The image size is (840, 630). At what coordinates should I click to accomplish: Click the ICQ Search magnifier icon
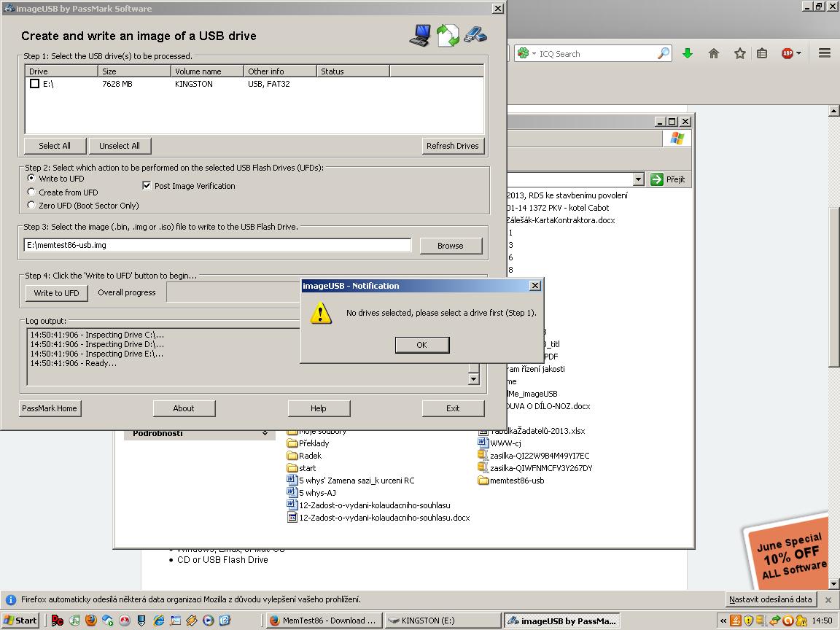pyautogui.click(x=663, y=53)
